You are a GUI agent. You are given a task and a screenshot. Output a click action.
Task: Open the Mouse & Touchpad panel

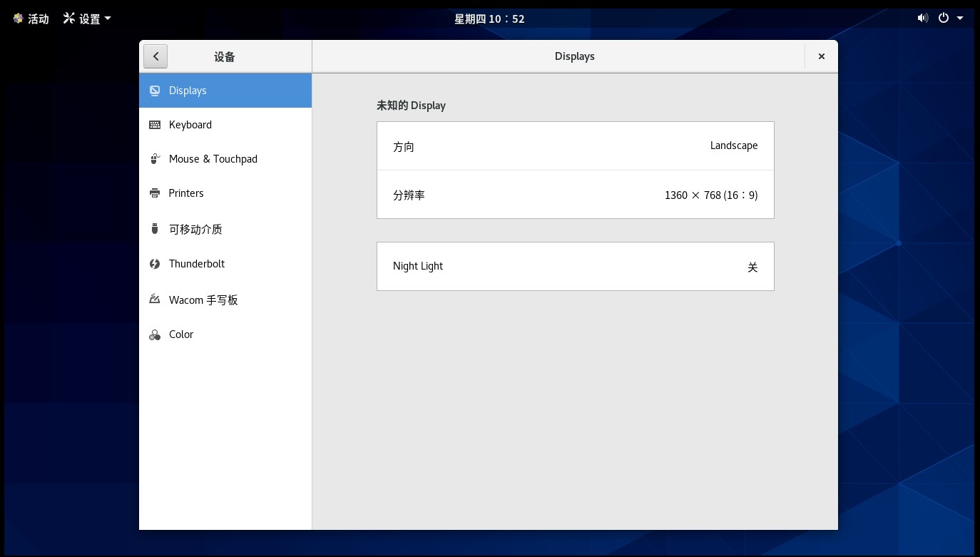[225, 159]
